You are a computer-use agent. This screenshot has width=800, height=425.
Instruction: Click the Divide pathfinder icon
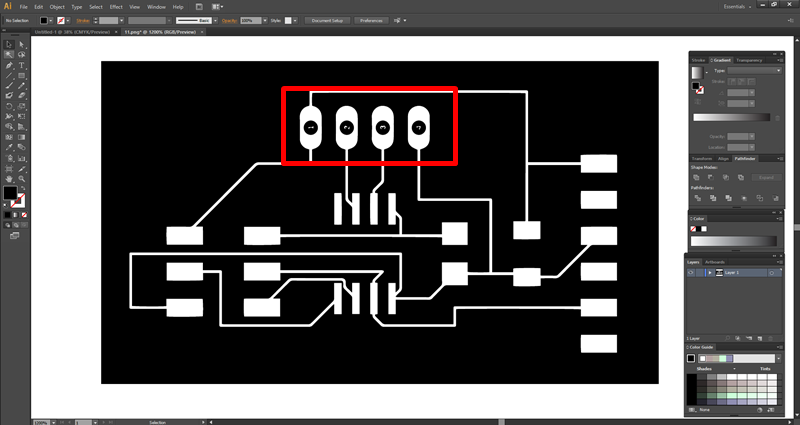(x=697, y=198)
